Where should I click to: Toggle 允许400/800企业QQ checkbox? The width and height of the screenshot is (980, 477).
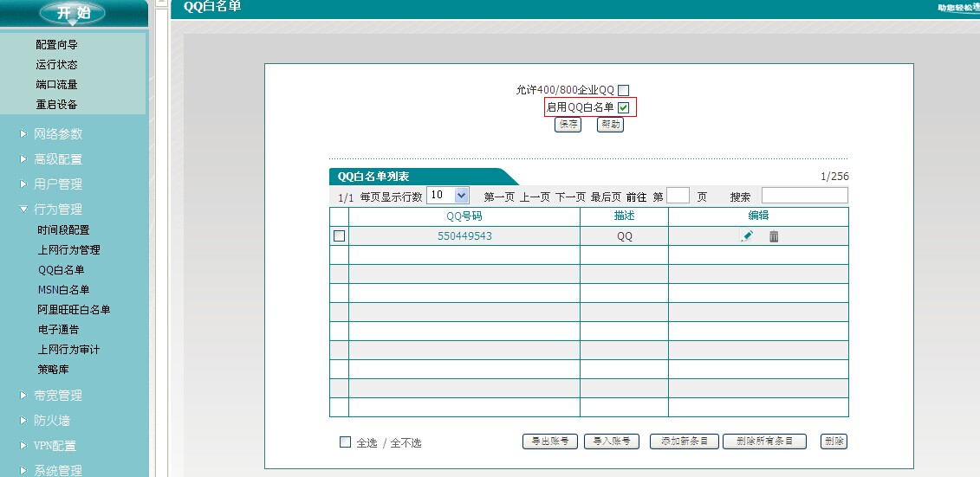click(623, 90)
